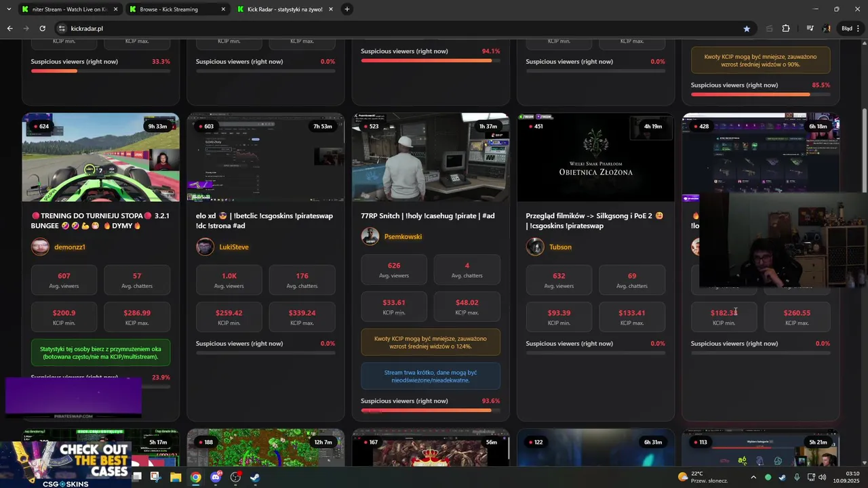
Task: Click the 94.1% suspicious viewers bar
Action: coord(431,60)
